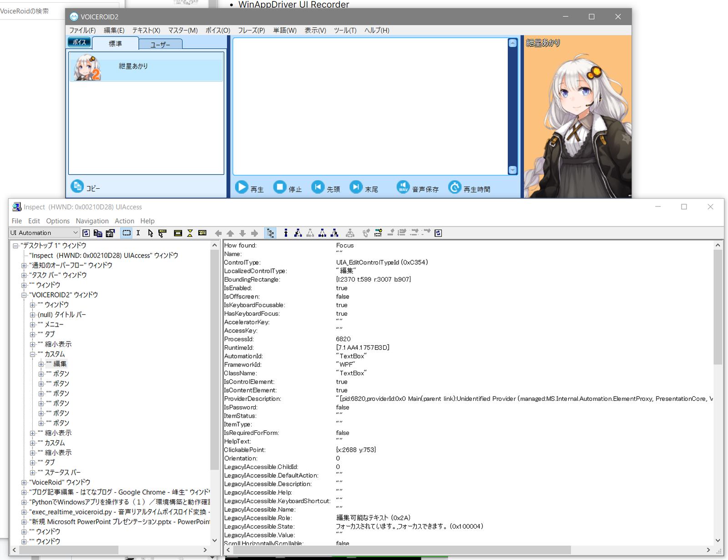Expand the "編集" tree node
The image size is (728, 560).
[41, 364]
